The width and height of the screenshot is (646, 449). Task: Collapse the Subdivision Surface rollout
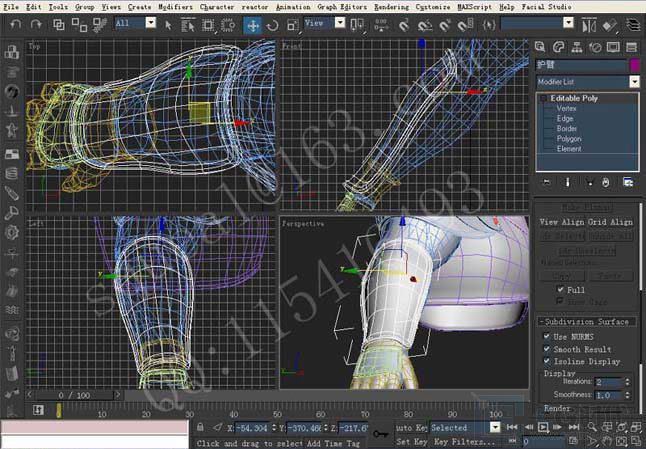[586, 322]
